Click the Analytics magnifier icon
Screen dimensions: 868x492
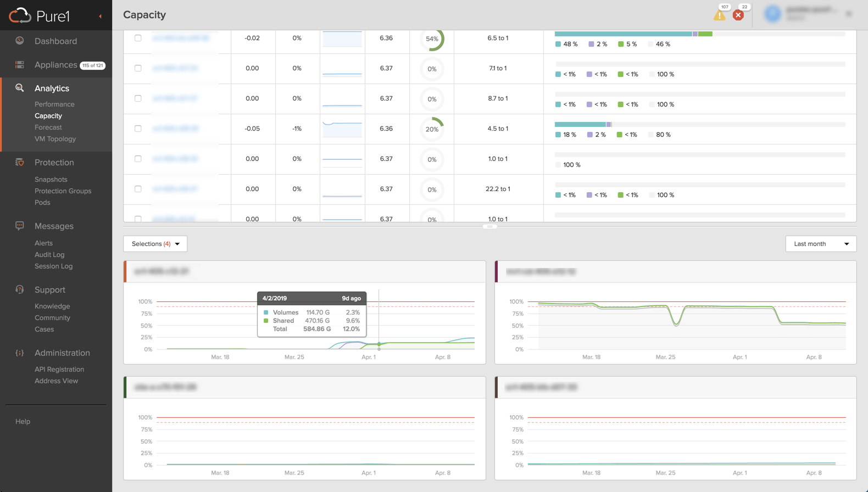20,88
